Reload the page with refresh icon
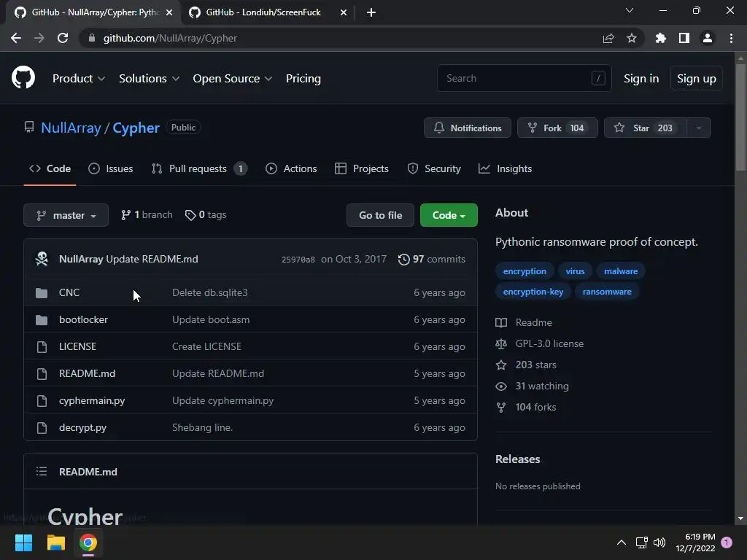Image resolution: width=747 pixels, height=560 pixels. click(x=63, y=38)
